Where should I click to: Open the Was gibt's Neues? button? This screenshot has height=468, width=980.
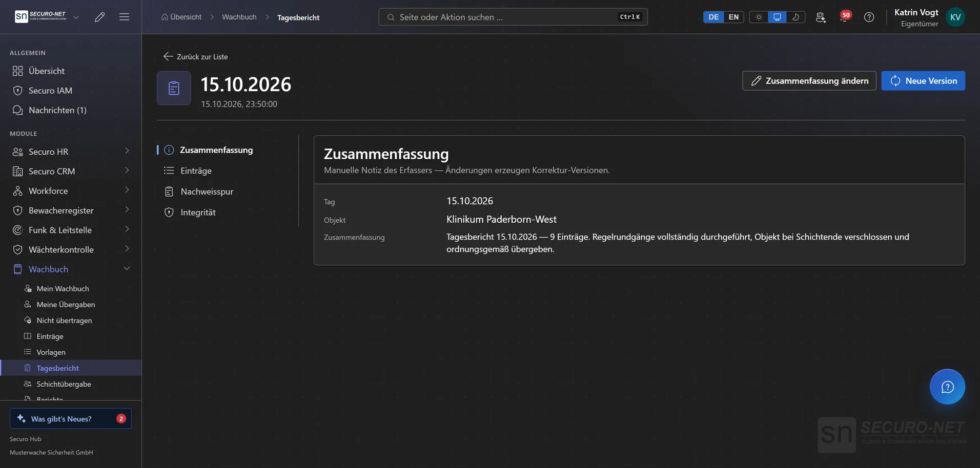pyautogui.click(x=71, y=418)
